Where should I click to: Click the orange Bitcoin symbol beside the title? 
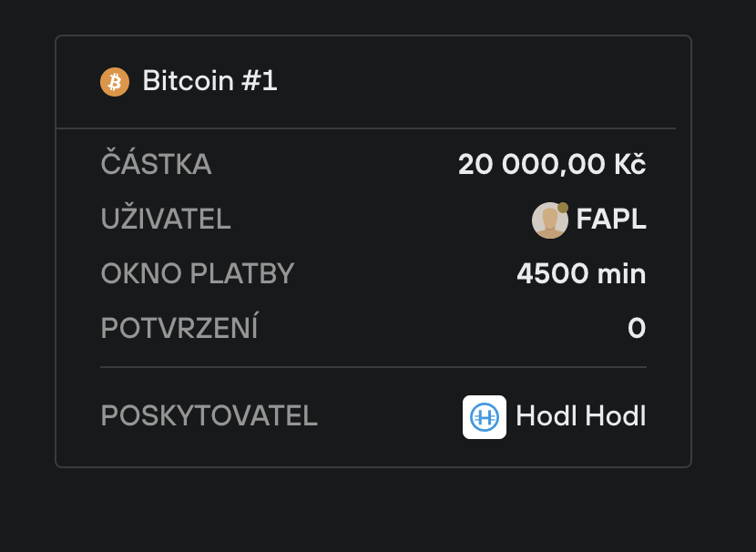point(114,81)
